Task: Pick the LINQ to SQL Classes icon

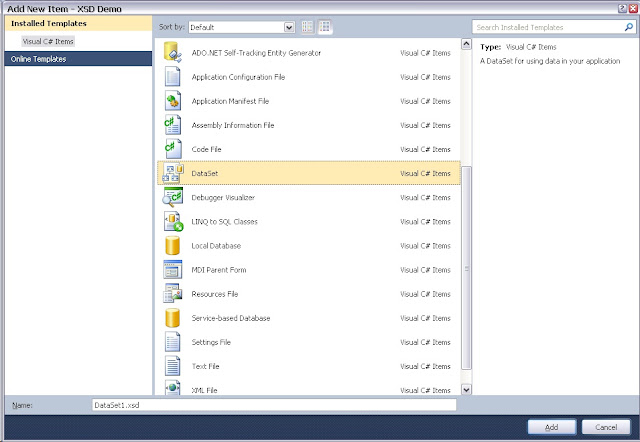Action: click(x=173, y=221)
